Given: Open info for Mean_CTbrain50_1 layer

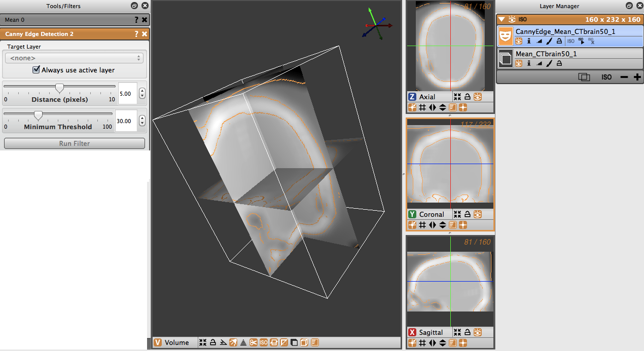Looking at the screenshot, I should point(529,63).
